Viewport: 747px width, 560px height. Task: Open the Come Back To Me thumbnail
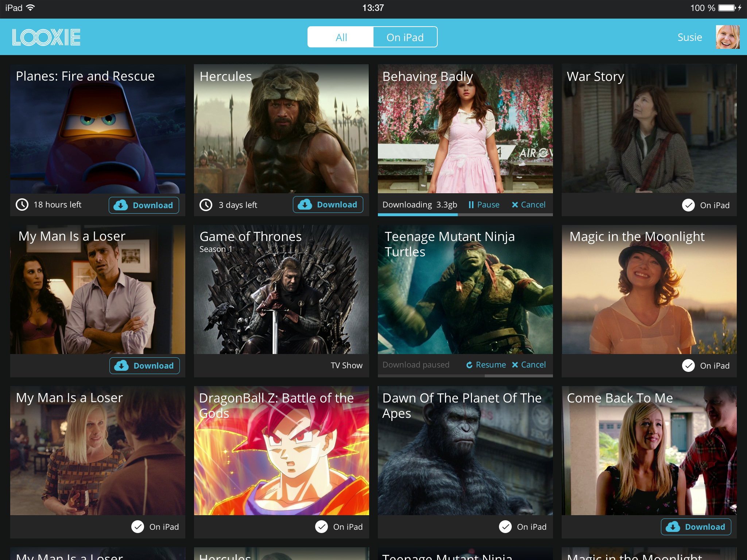click(x=649, y=451)
